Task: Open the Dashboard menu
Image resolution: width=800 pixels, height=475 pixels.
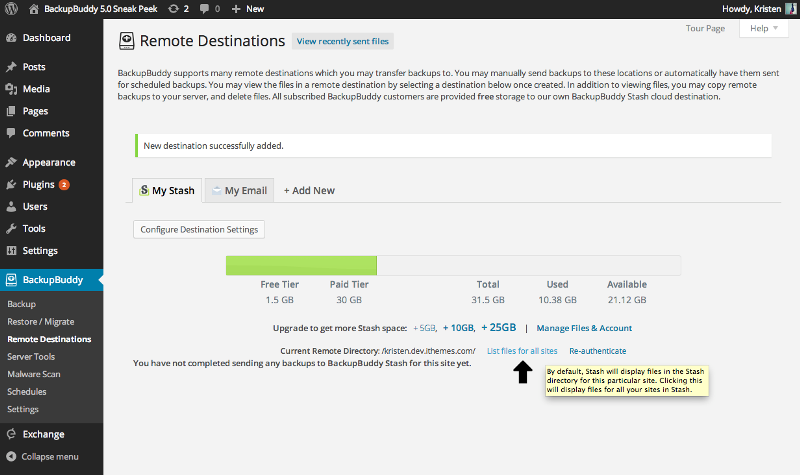Action: click(47, 38)
